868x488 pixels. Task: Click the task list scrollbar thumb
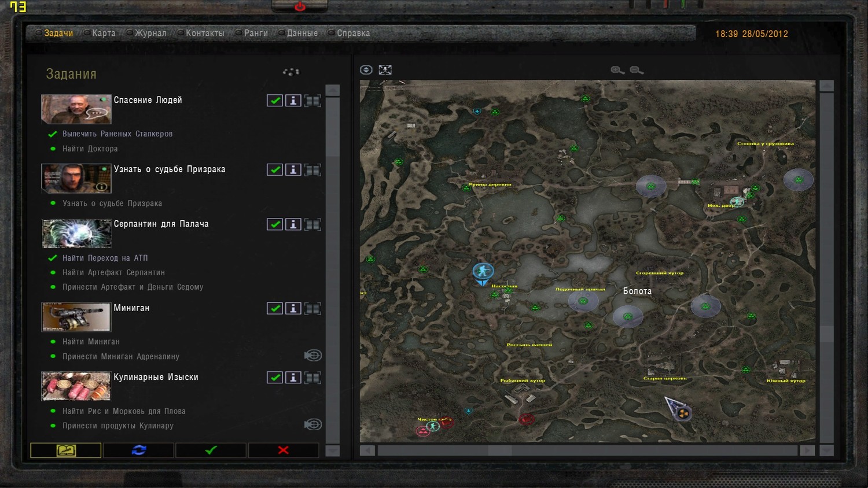click(333, 127)
